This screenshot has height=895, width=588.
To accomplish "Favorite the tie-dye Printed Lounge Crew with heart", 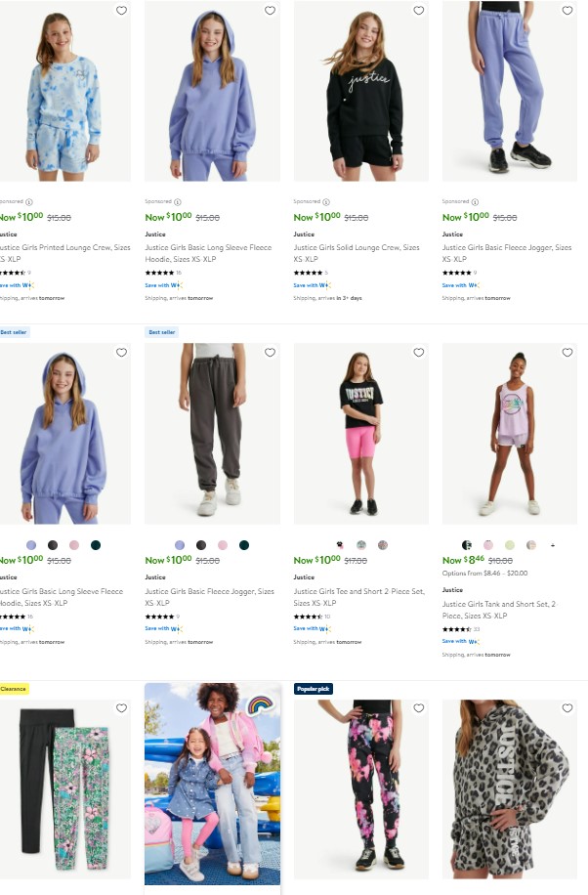I will click(x=121, y=11).
